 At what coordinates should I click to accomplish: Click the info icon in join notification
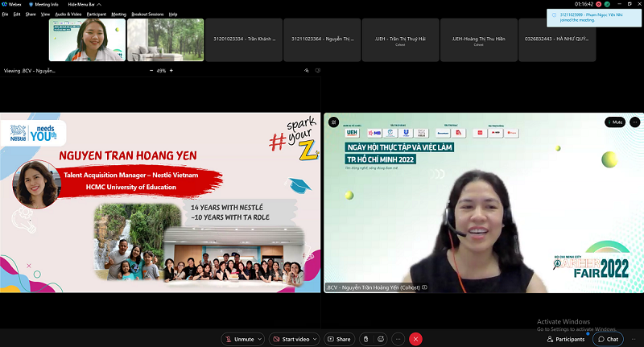click(x=554, y=14)
